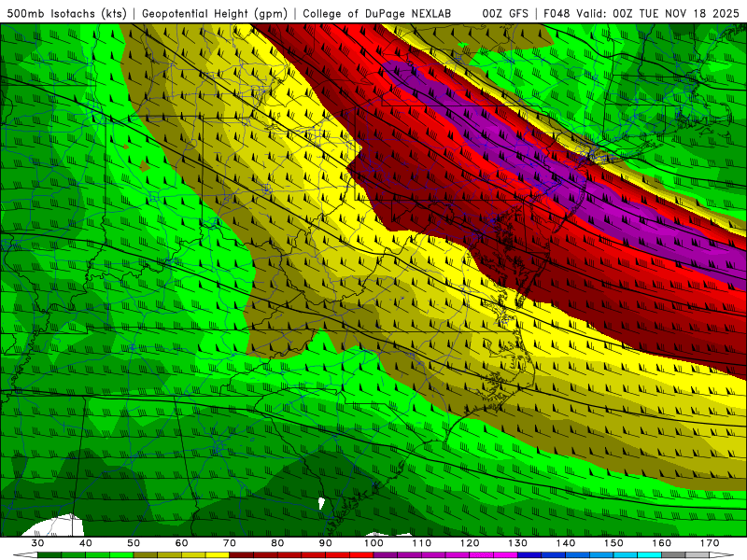747x560 pixels.
Task: Pick the bright green 45-50 kt legend swatch
Action: tap(121, 555)
